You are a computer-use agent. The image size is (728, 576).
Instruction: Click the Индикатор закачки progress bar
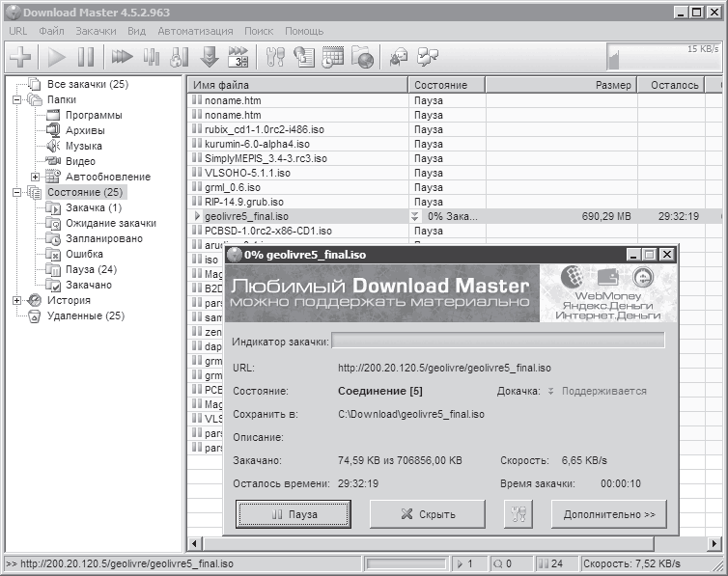coord(498,341)
